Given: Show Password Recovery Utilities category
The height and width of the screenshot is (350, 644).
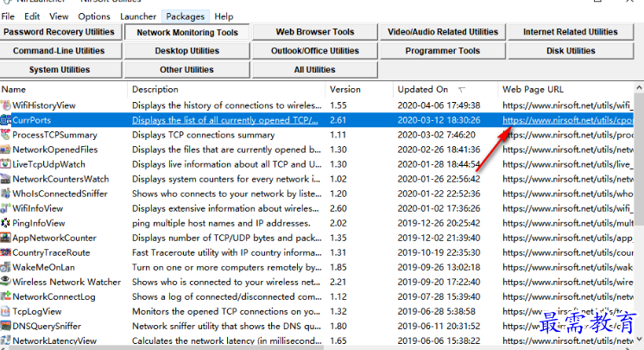Looking at the screenshot, I should tap(60, 32).
